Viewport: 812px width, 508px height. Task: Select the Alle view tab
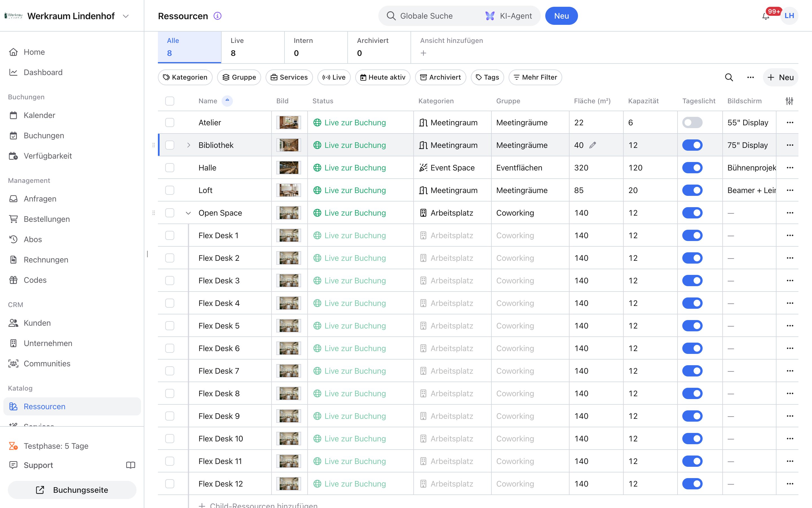pos(189,47)
